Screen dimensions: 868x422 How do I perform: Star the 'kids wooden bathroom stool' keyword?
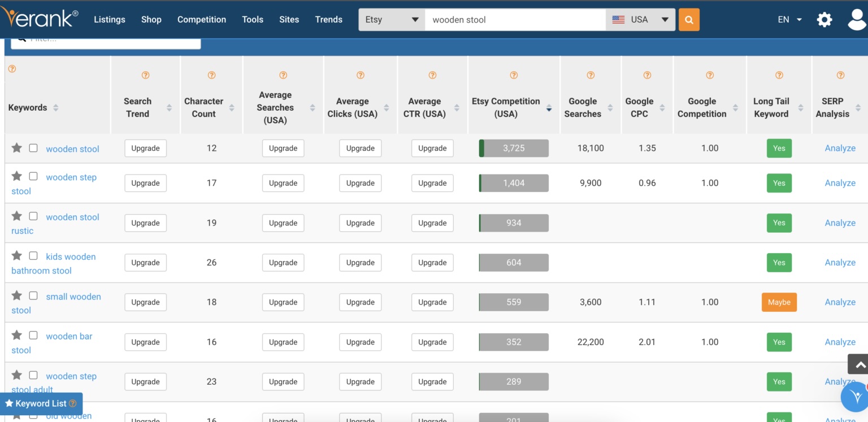point(17,255)
